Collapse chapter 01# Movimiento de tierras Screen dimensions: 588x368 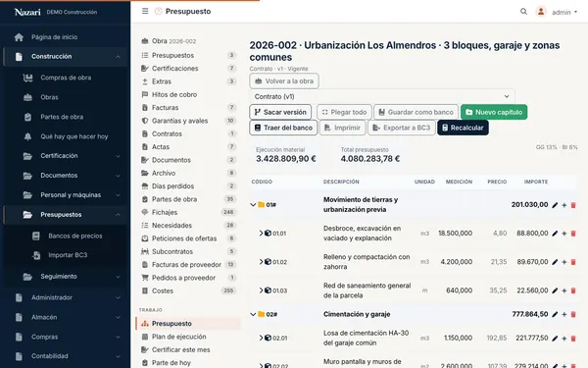click(253, 205)
